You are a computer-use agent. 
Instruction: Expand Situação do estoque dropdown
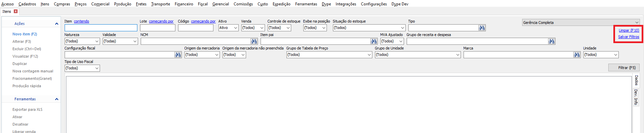pyautogui.click(x=369, y=28)
